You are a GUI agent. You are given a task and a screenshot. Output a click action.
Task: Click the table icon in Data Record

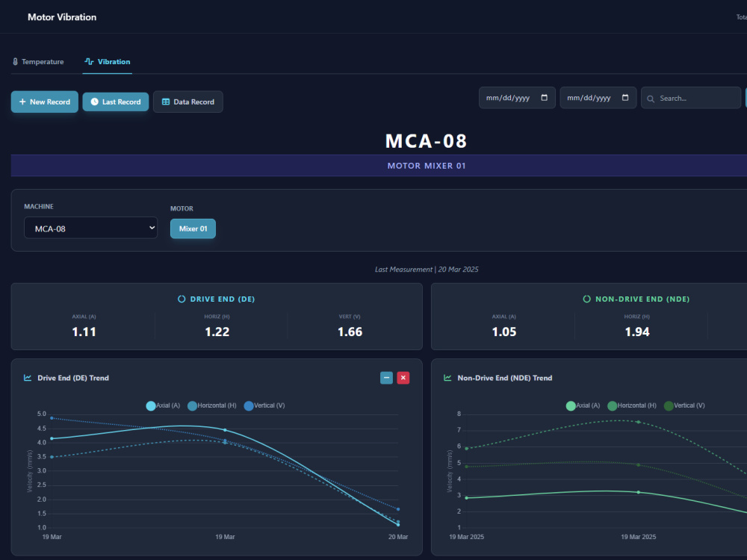(x=166, y=102)
